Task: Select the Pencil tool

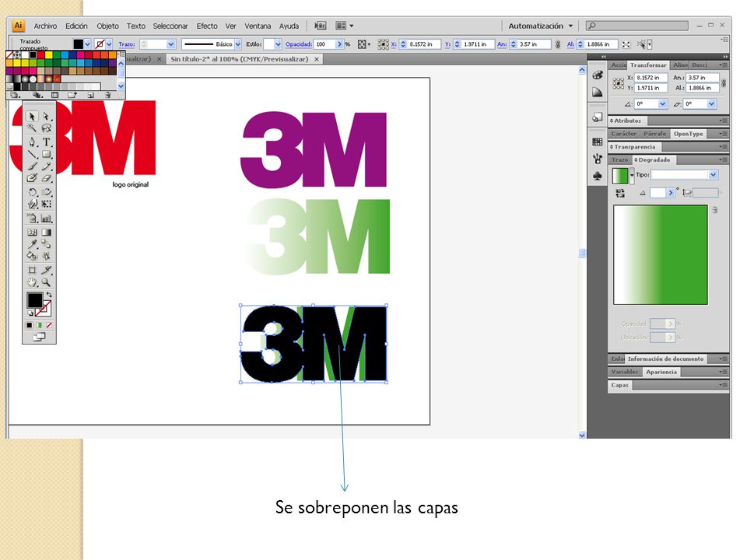Action: pos(46,166)
